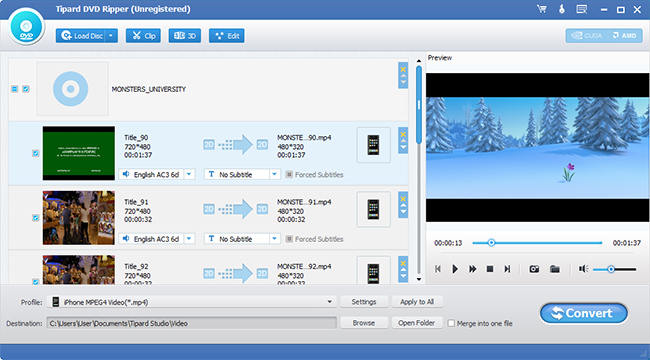Click the Title_92 title name

[x=136, y=266]
